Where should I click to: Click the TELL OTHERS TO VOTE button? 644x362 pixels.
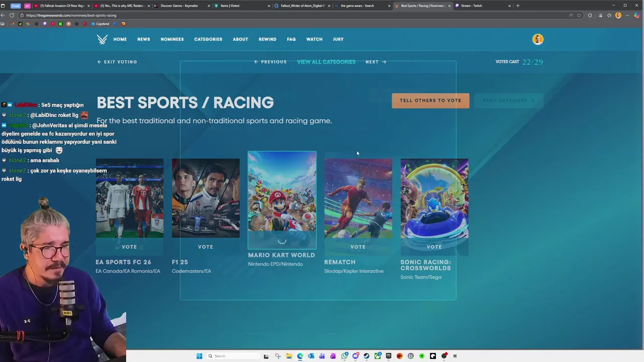click(x=431, y=101)
